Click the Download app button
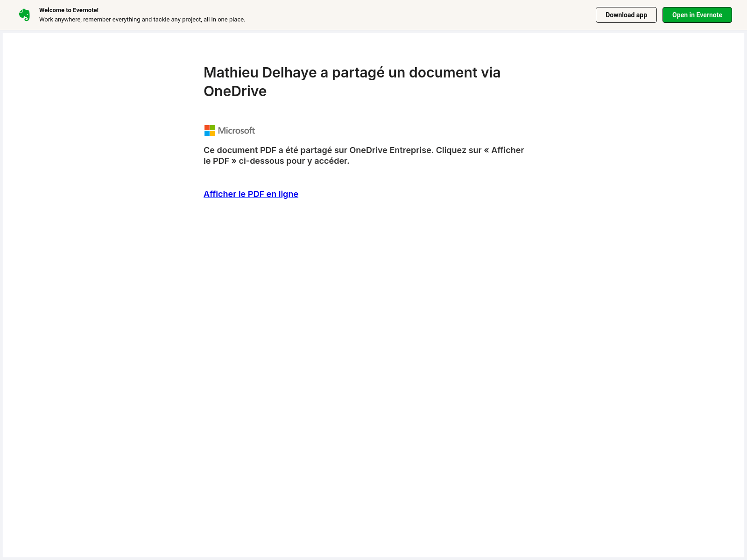 (x=626, y=15)
